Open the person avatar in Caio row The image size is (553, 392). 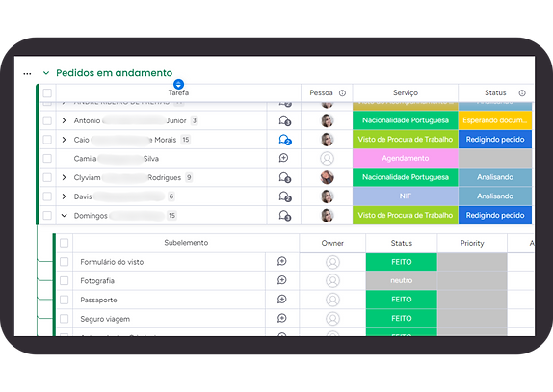328,140
